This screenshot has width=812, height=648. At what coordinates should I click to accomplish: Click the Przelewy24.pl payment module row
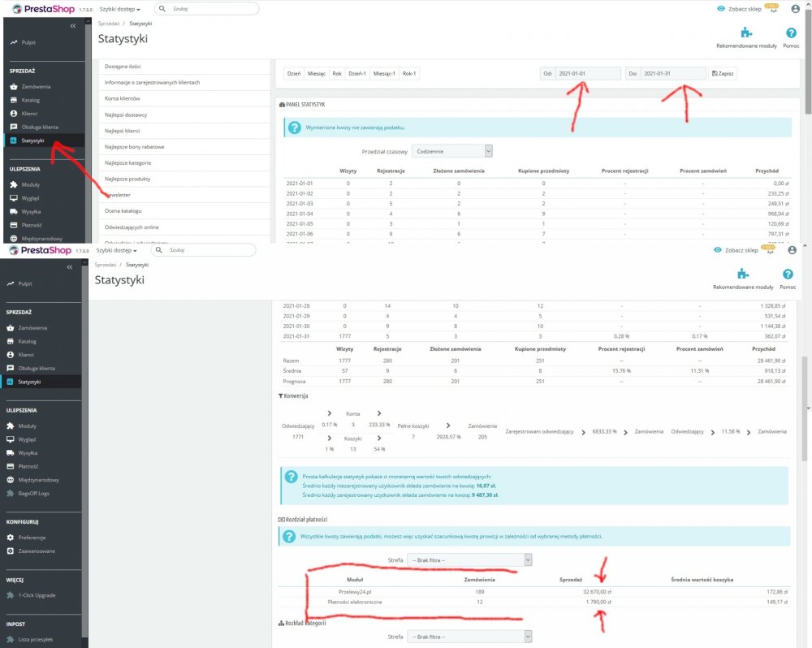pos(534,591)
